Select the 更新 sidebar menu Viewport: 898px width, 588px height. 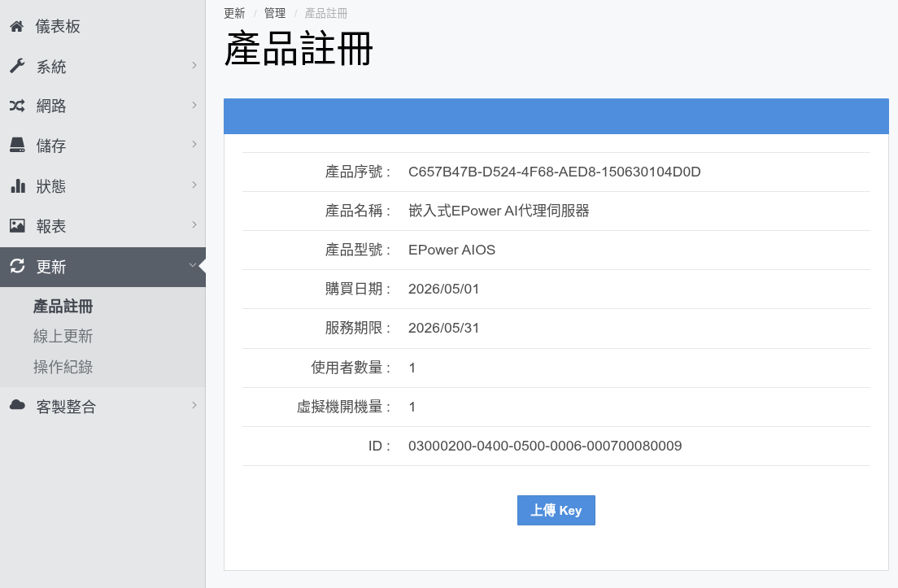click(102, 267)
